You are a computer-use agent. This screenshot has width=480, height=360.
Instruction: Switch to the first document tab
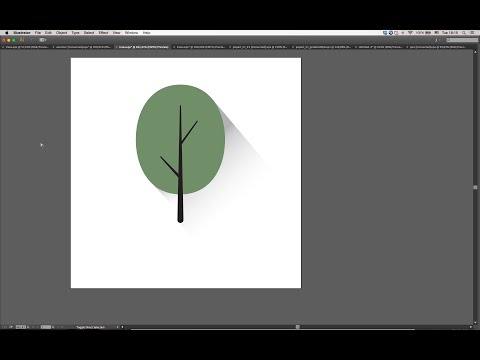[x=27, y=47]
